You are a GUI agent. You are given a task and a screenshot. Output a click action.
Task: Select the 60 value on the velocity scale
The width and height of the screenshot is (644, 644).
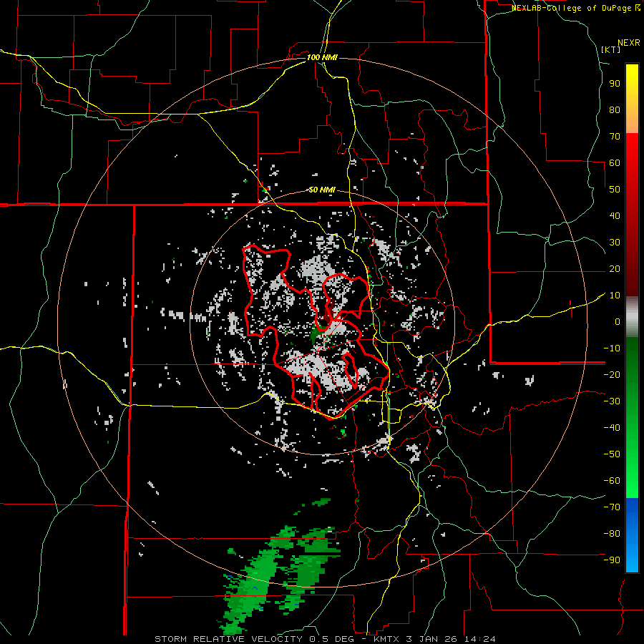[x=615, y=163]
